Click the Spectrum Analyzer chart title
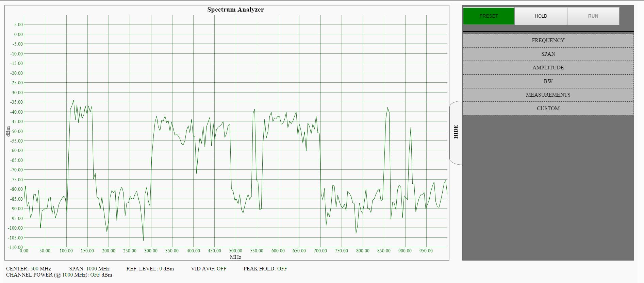The width and height of the screenshot is (644, 283). (235, 10)
